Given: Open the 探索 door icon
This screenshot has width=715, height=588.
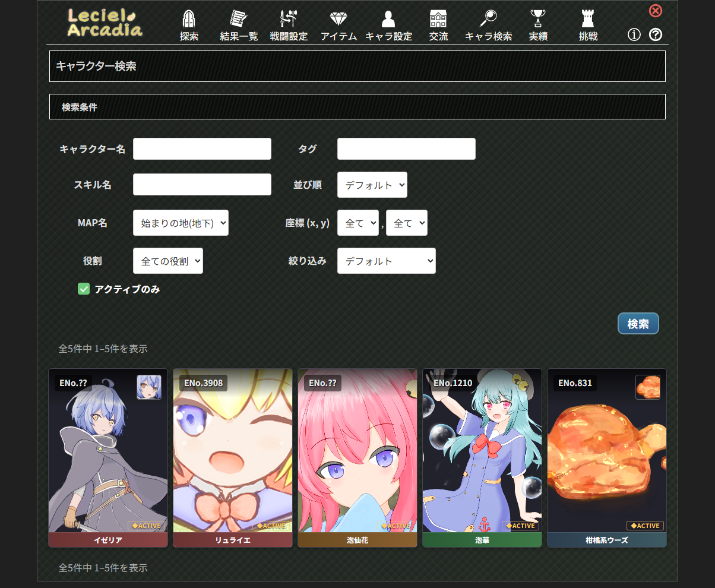Looking at the screenshot, I should 189,20.
